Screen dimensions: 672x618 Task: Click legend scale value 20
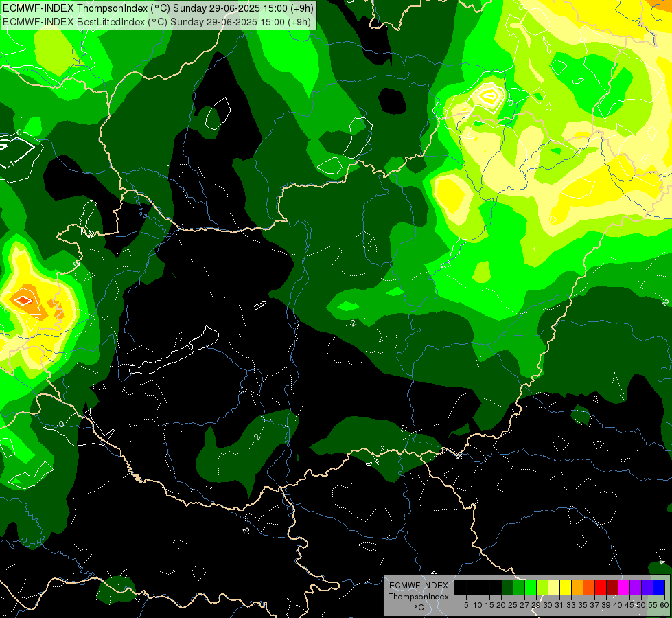coord(502,605)
